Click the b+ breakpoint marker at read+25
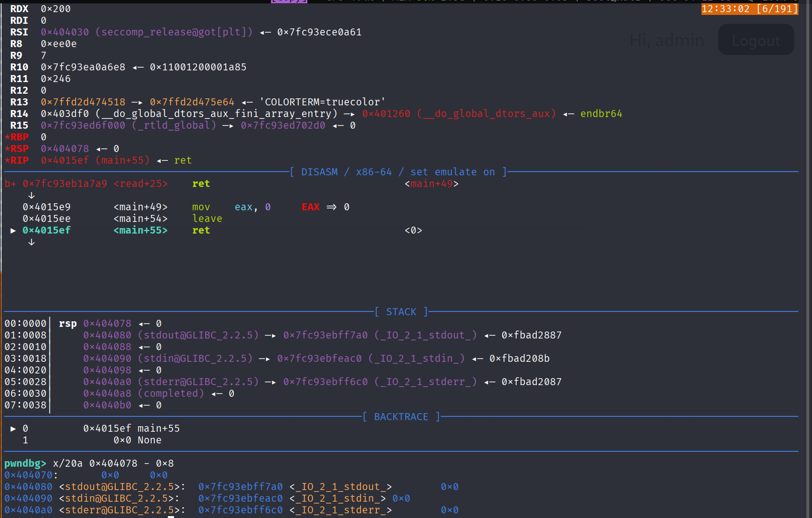This screenshot has width=812, height=518. click(x=10, y=184)
